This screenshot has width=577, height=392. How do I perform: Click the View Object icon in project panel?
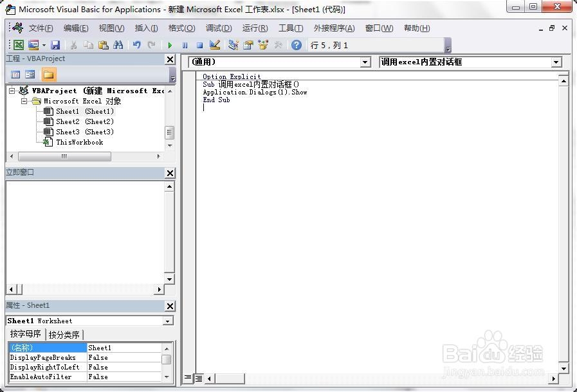[x=30, y=75]
